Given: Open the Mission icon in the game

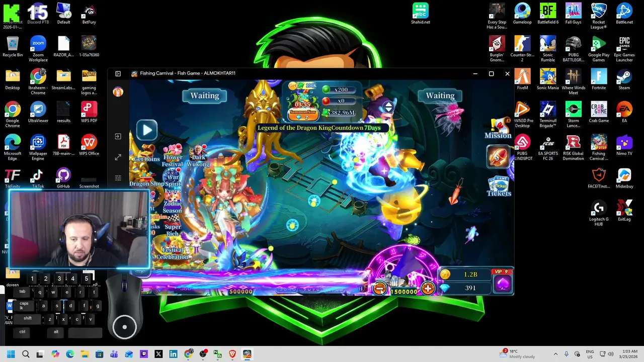Looking at the screenshot, I should pyautogui.click(x=498, y=128).
